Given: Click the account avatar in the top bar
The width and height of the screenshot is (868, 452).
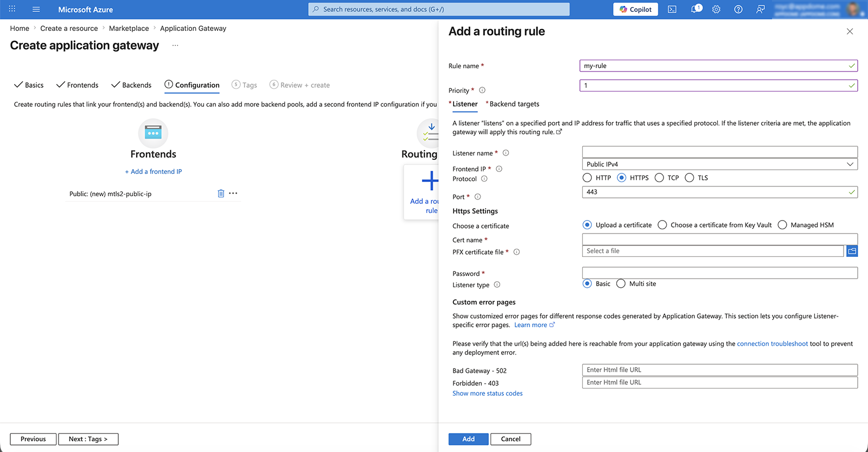Looking at the screenshot, I should point(854,9).
